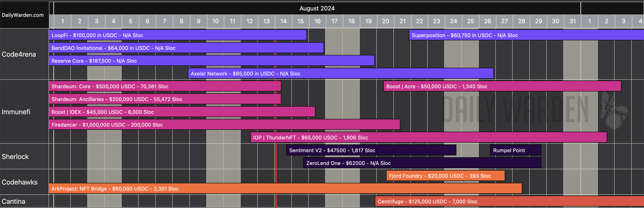This screenshot has width=644, height=208.
Task: Click the August 1 day header
Action: [62, 21]
